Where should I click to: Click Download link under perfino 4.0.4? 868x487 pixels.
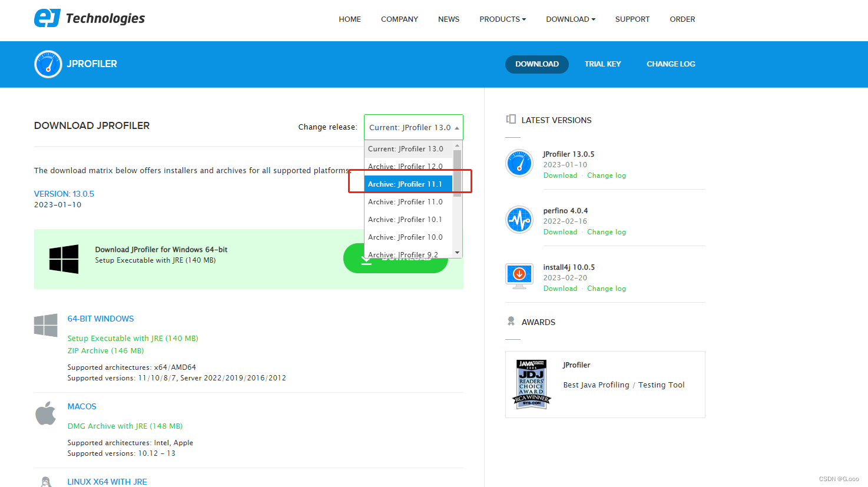(560, 232)
